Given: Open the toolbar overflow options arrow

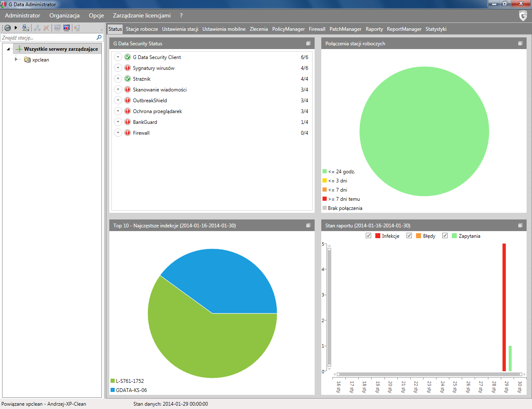Looking at the screenshot, I should point(102,30).
